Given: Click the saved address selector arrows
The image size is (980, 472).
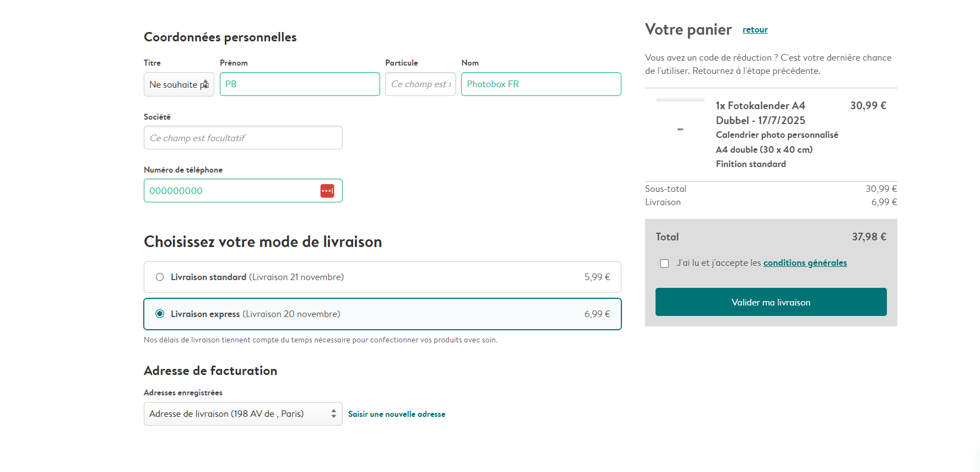Looking at the screenshot, I should point(334,414).
